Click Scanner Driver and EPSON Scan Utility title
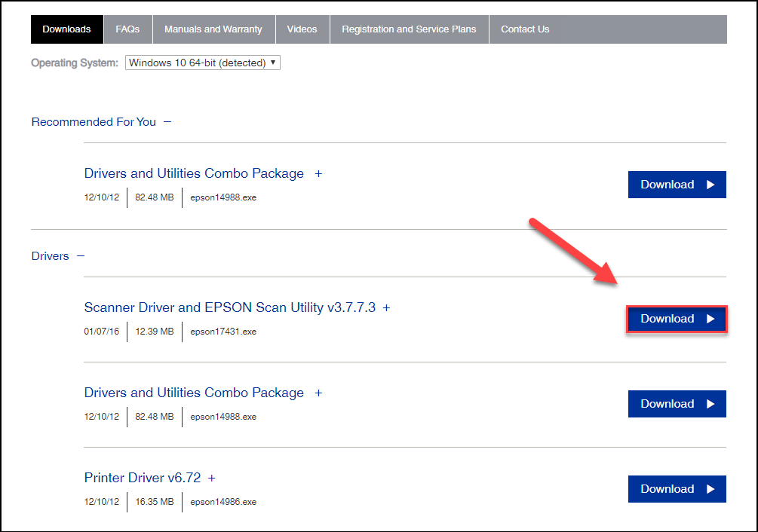This screenshot has width=758, height=532. click(x=229, y=307)
